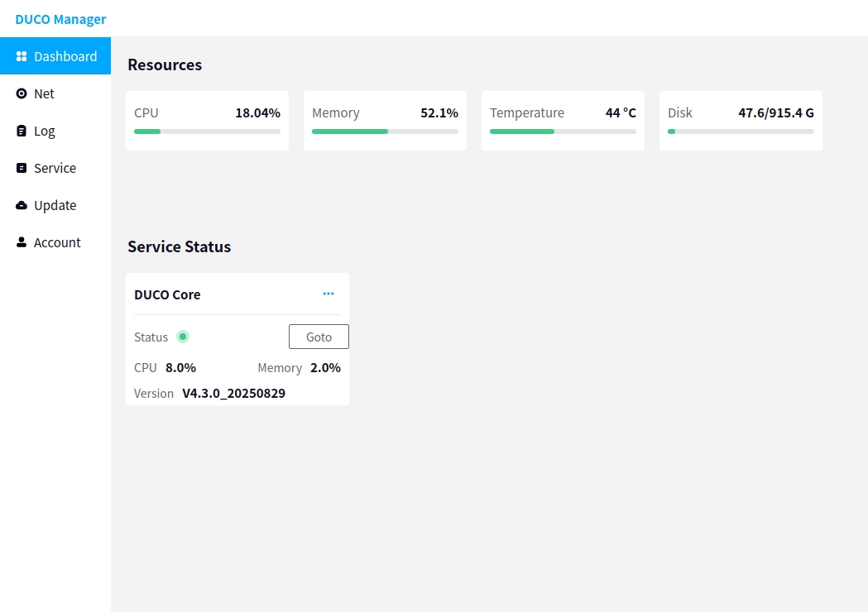This screenshot has width=868, height=612.
Task: Go to the Service page
Action: pyautogui.click(x=55, y=168)
